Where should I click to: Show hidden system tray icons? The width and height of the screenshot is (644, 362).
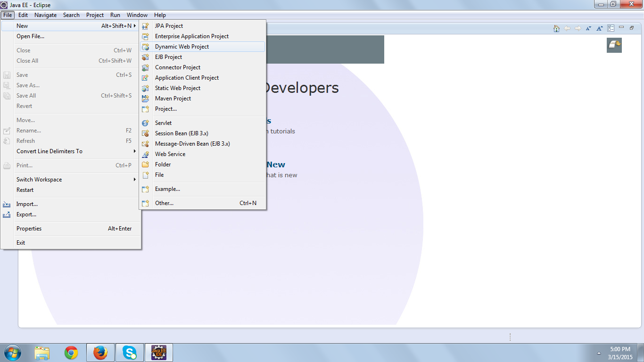click(x=599, y=353)
